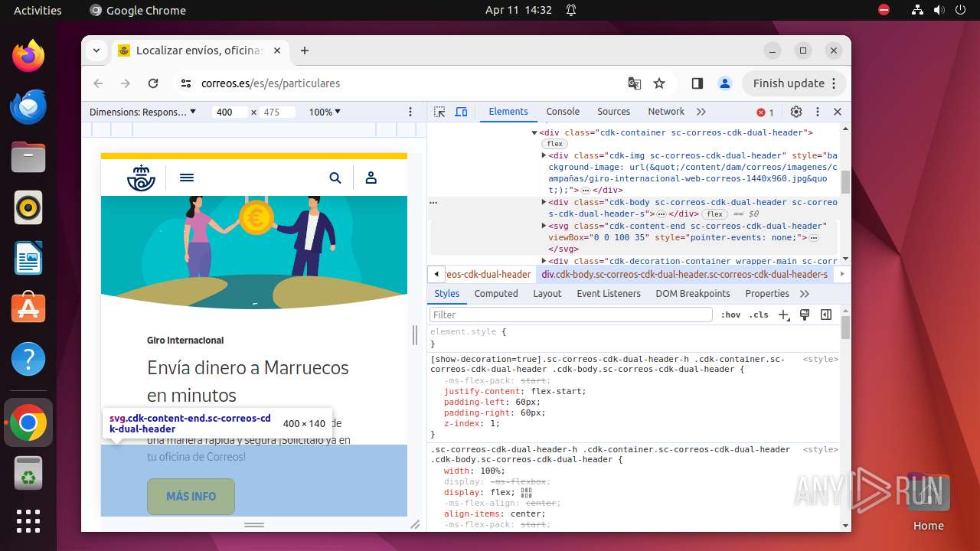Image resolution: width=980 pixels, height=551 pixels.
Task: Open DevTools customize three-dot menu
Action: pyautogui.click(x=817, y=112)
